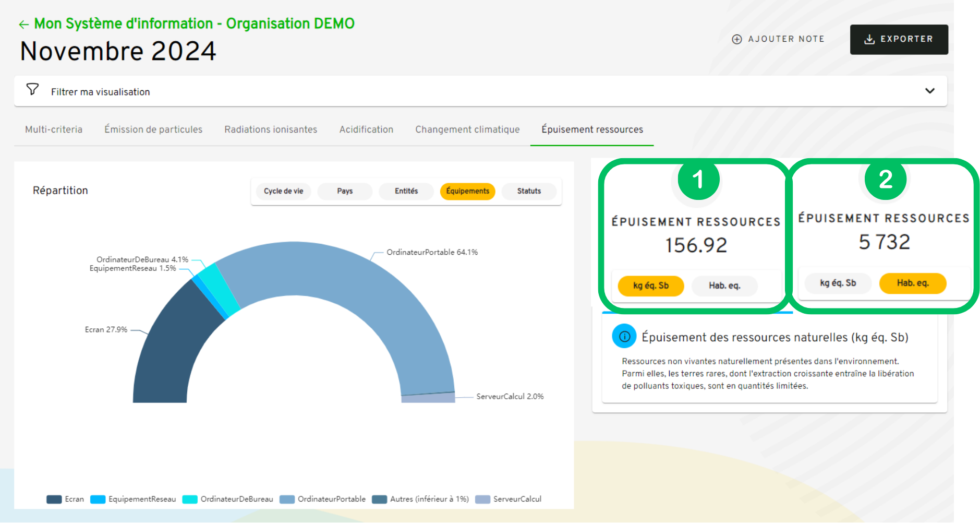
Task: Open Mon Système d'information - Organisation DEMO link
Action: [x=194, y=24]
